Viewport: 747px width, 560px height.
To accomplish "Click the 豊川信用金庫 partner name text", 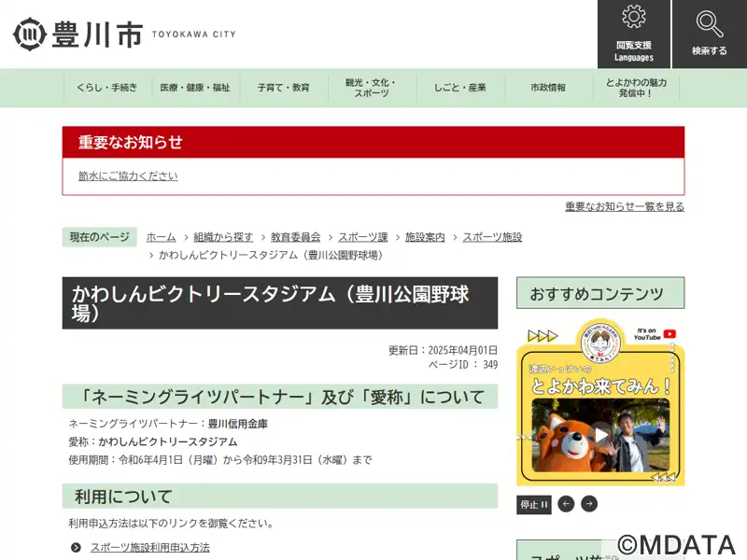I will (238, 424).
